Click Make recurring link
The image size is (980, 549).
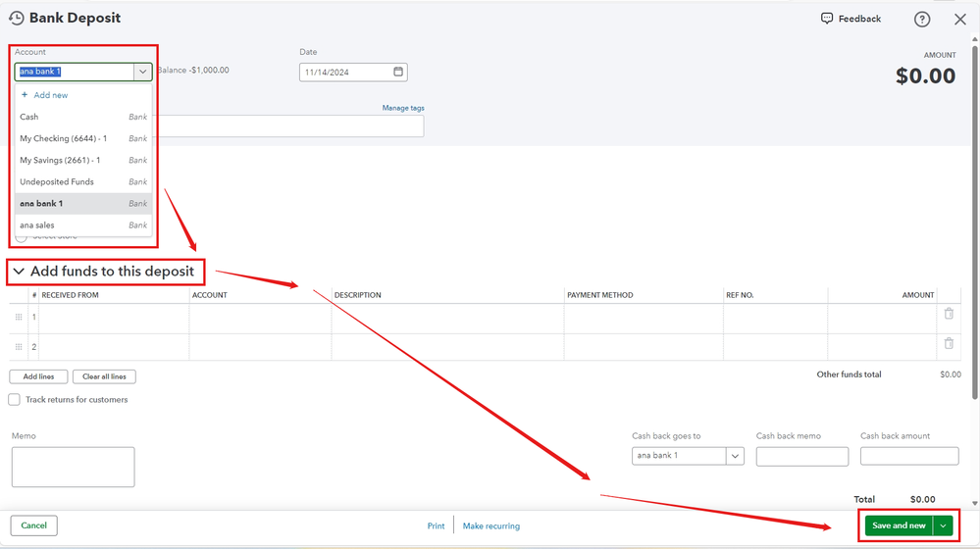click(x=491, y=525)
